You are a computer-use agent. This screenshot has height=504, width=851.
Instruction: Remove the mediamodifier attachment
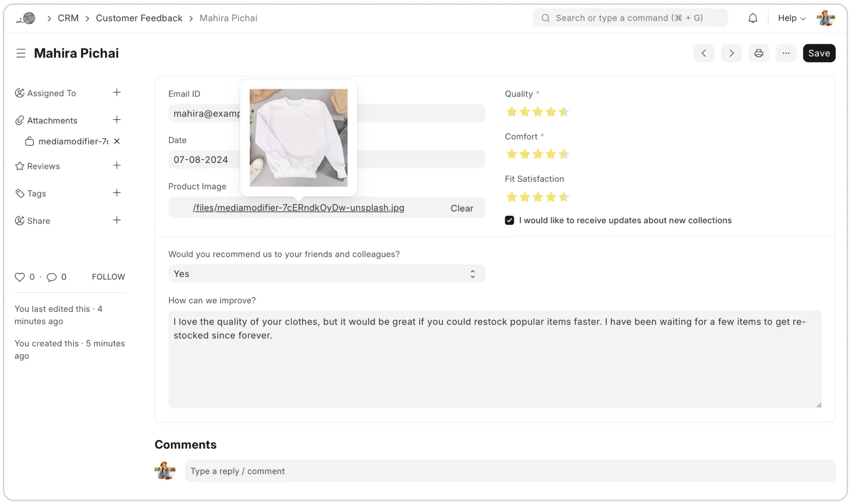116,141
